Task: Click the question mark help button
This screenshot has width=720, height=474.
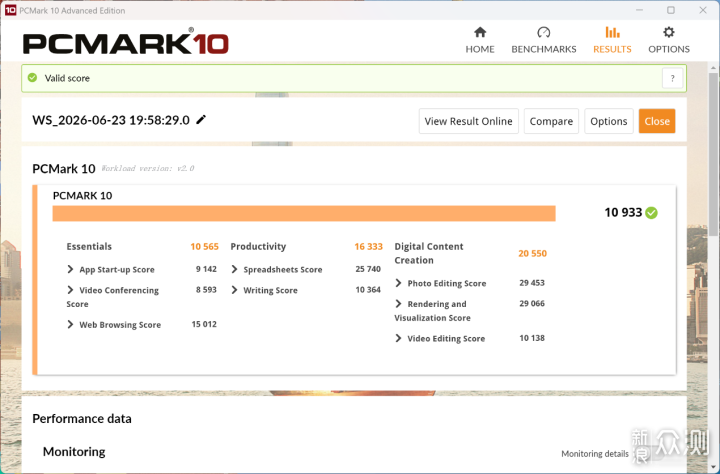Action: pyautogui.click(x=672, y=79)
